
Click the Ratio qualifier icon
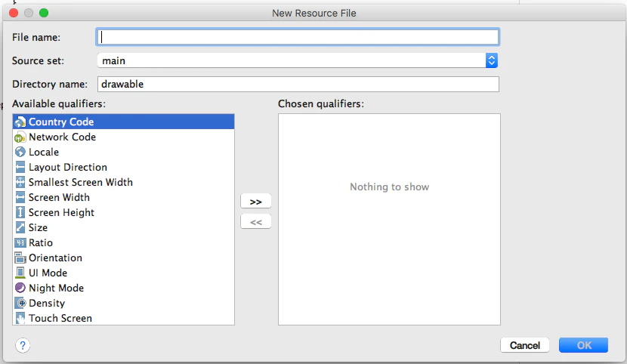point(20,243)
